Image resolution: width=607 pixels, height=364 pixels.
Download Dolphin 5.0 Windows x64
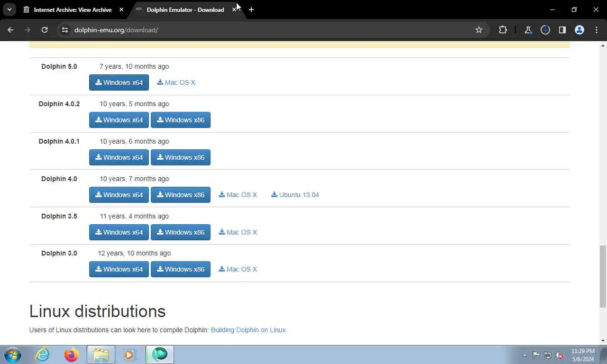tap(119, 82)
